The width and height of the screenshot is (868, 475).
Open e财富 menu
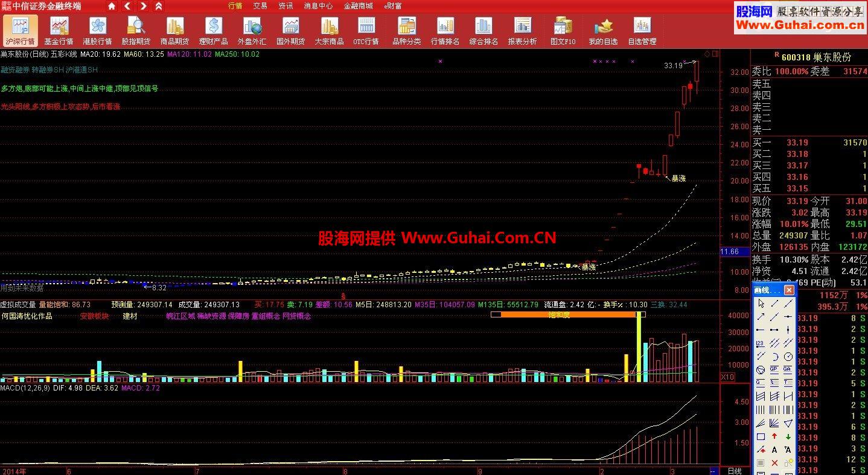393,6
